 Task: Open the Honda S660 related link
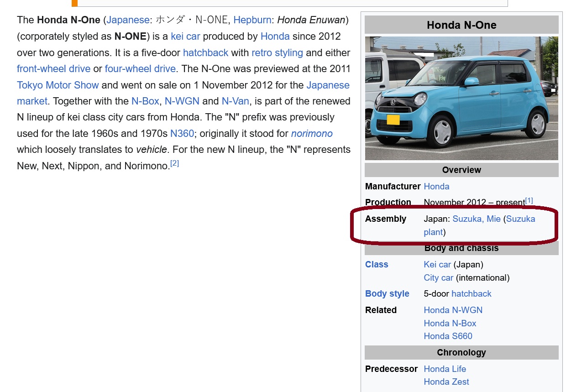click(448, 336)
